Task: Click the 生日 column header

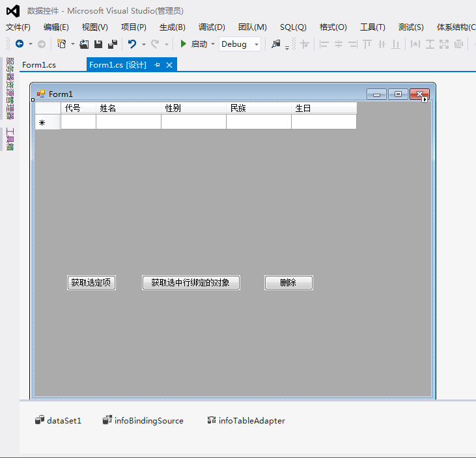Action: pyautogui.click(x=324, y=108)
